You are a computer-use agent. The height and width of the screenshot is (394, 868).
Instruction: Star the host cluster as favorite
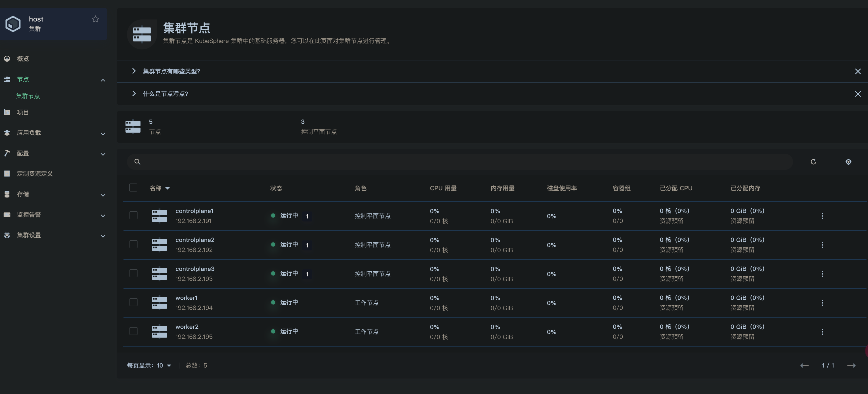[95, 19]
